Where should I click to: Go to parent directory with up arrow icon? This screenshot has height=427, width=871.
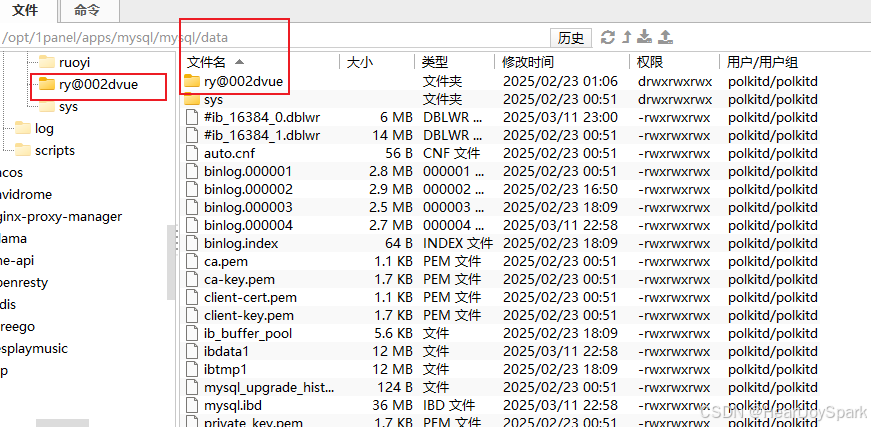(x=627, y=37)
